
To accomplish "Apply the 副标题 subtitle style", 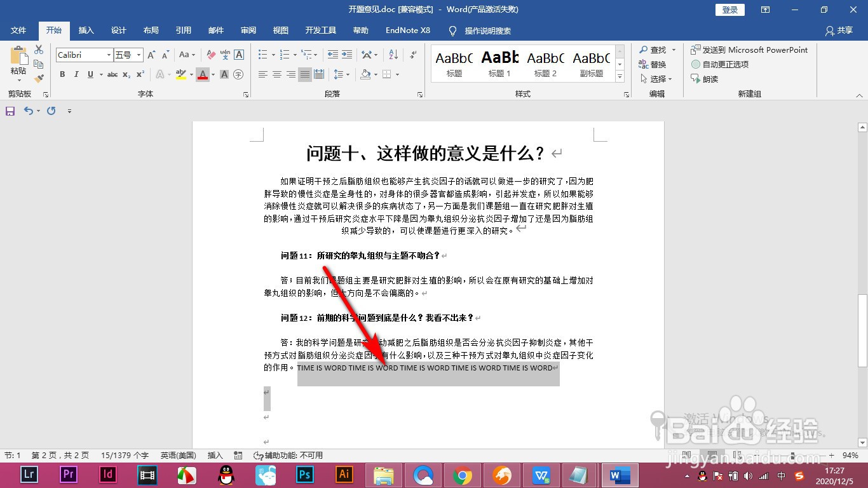I will coord(592,63).
